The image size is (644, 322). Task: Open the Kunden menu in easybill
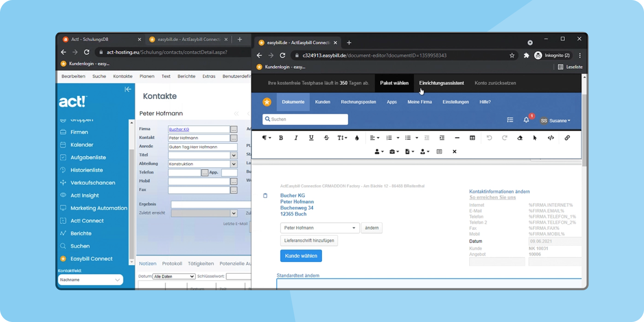[x=322, y=102]
